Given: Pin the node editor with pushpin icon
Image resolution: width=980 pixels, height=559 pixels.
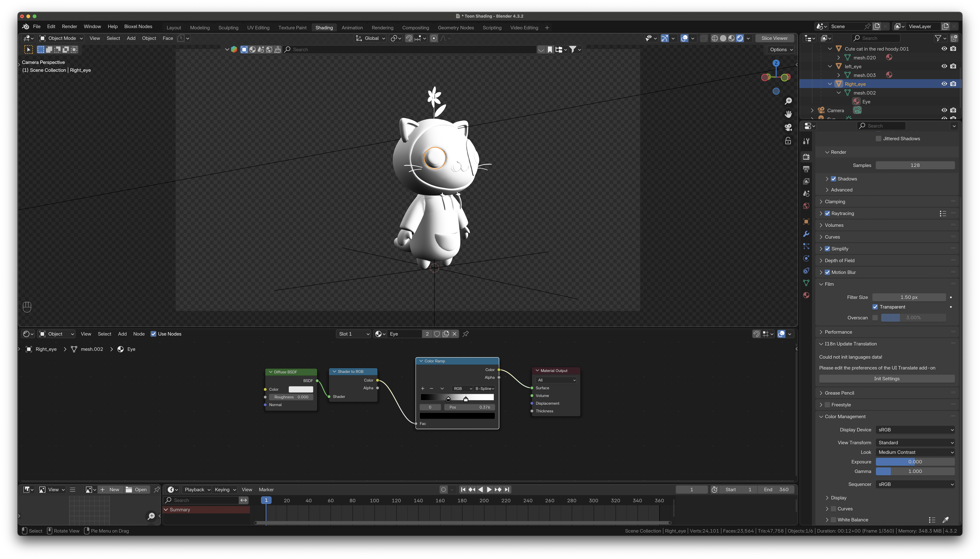Looking at the screenshot, I should point(465,334).
